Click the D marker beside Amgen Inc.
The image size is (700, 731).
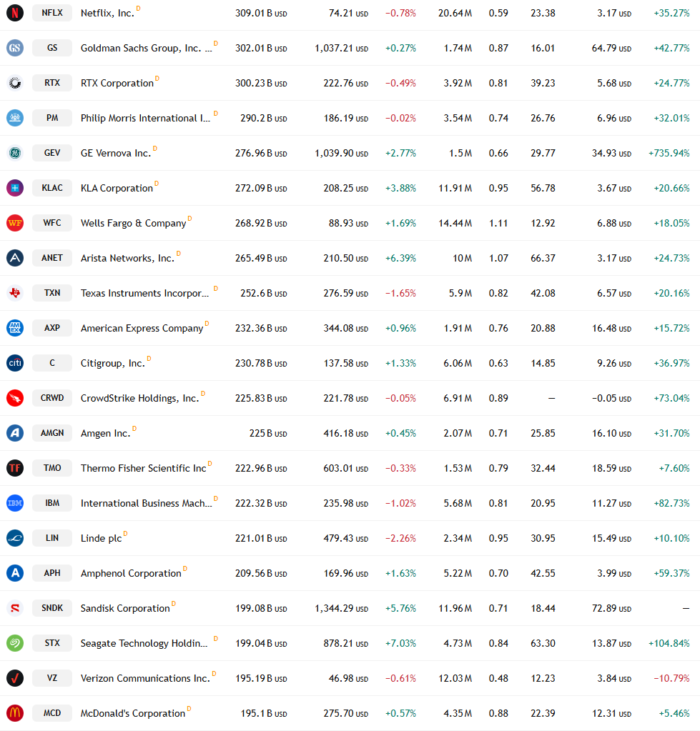tap(134, 429)
